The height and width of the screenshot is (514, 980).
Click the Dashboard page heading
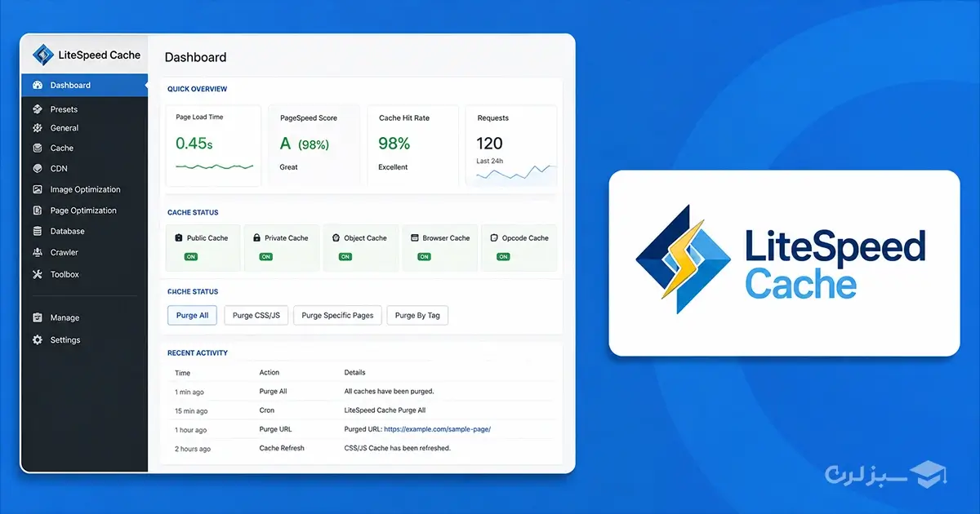pyautogui.click(x=196, y=57)
